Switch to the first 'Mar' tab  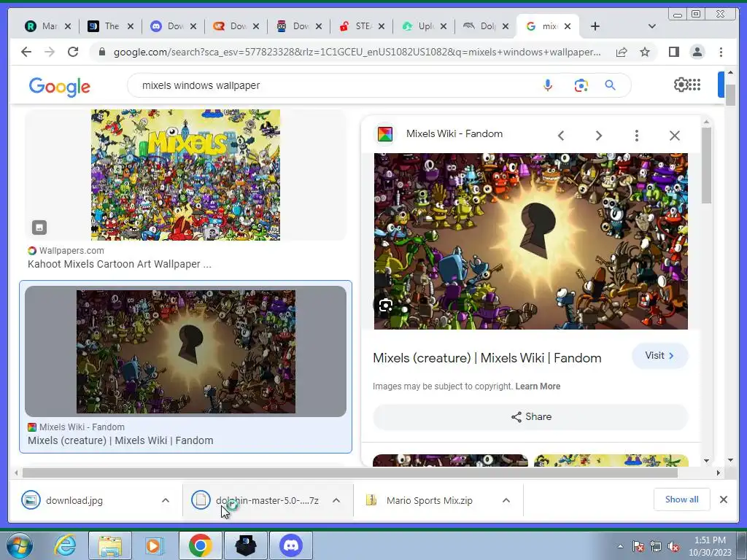(x=43, y=26)
